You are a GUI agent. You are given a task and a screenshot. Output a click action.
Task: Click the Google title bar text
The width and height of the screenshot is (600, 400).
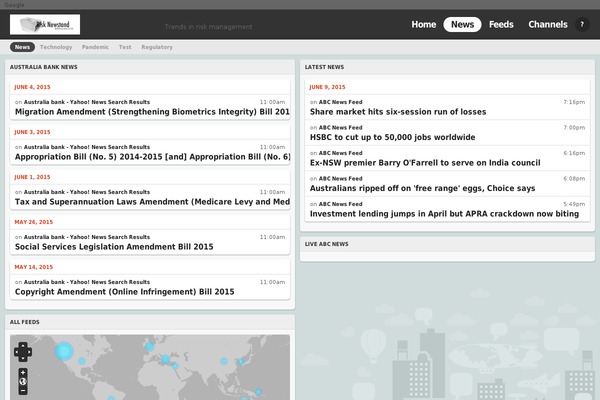tap(15, 5)
